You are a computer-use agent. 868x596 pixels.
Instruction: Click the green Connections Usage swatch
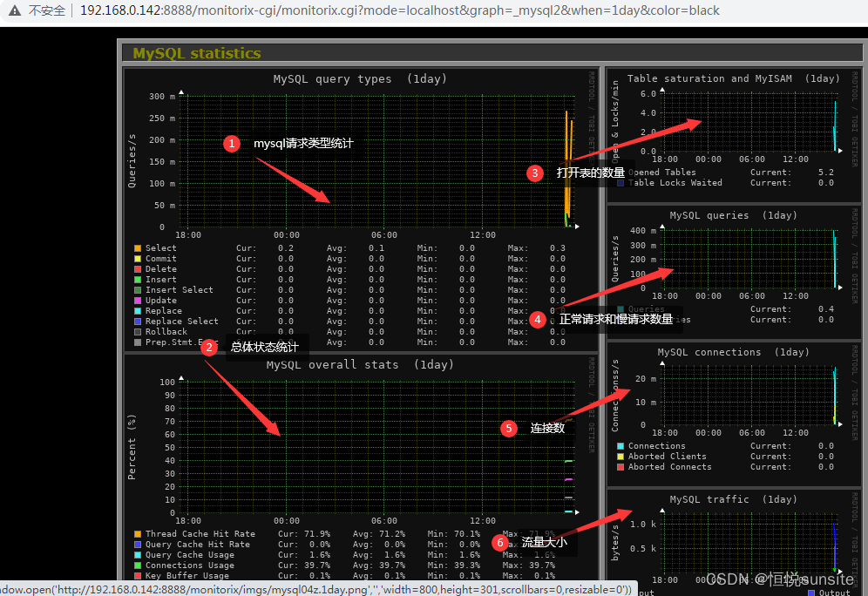click(x=138, y=566)
